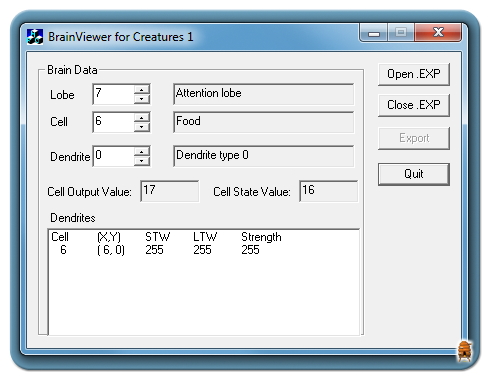Click the Cell State Value field showing 16
The width and height of the screenshot is (490, 380).
329,191
